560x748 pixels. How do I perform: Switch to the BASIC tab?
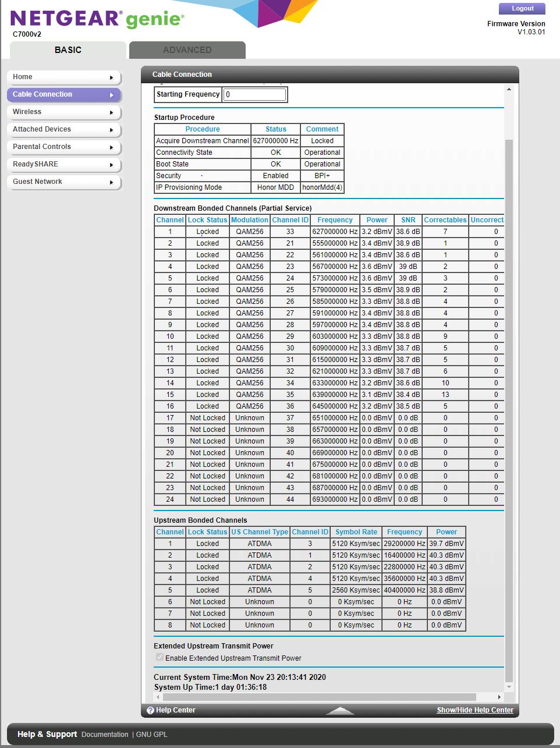click(x=68, y=50)
